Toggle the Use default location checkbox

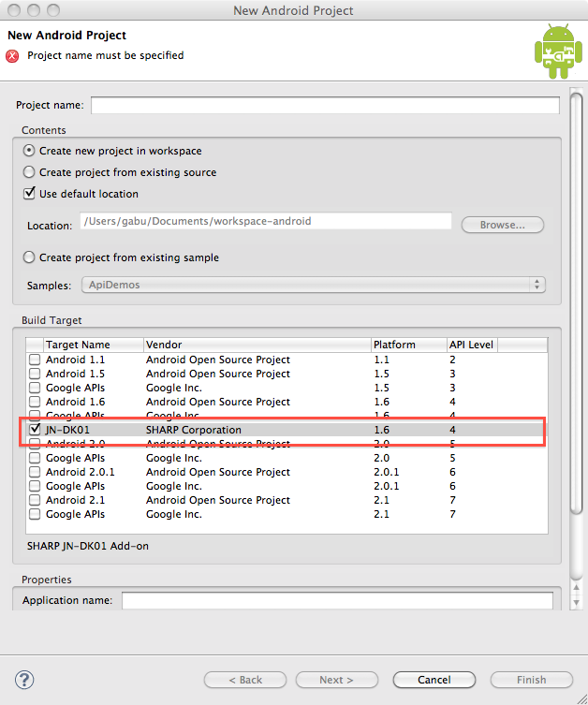(x=29, y=193)
